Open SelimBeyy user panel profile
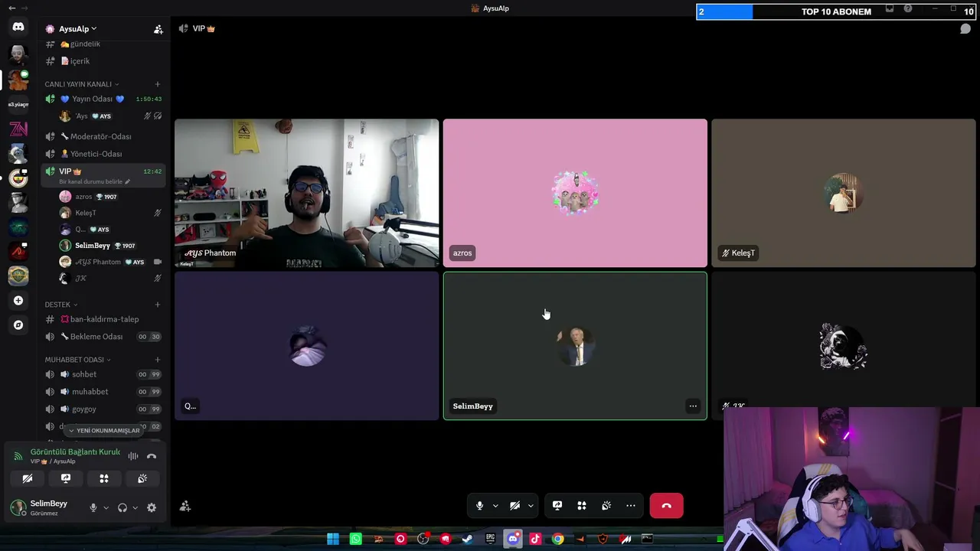The image size is (980, 551). click(46, 507)
